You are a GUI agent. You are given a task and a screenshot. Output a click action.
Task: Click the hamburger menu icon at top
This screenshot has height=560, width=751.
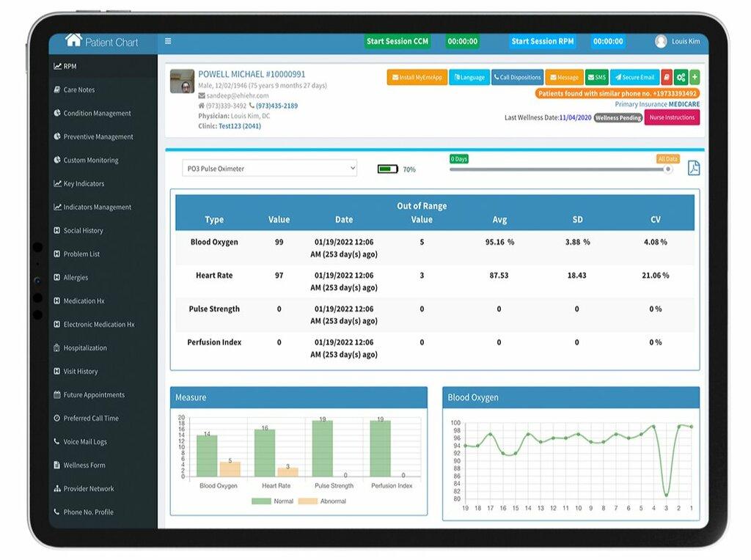pos(168,41)
